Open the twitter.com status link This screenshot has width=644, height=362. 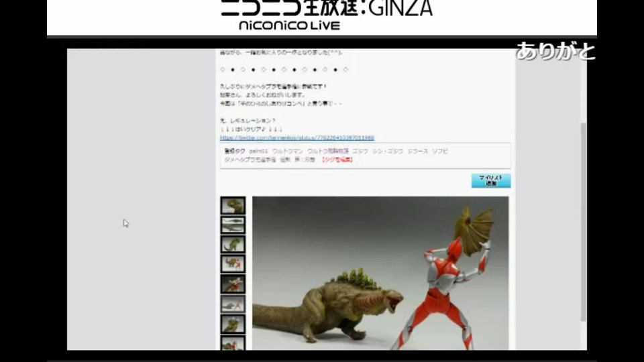[x=297, y=137]
